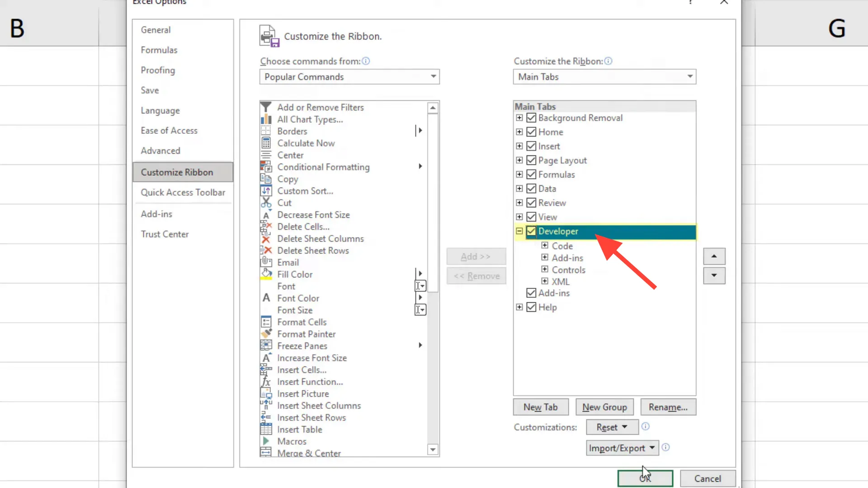Switch to Quick Access Toolbar settings

tap(183, 192)
